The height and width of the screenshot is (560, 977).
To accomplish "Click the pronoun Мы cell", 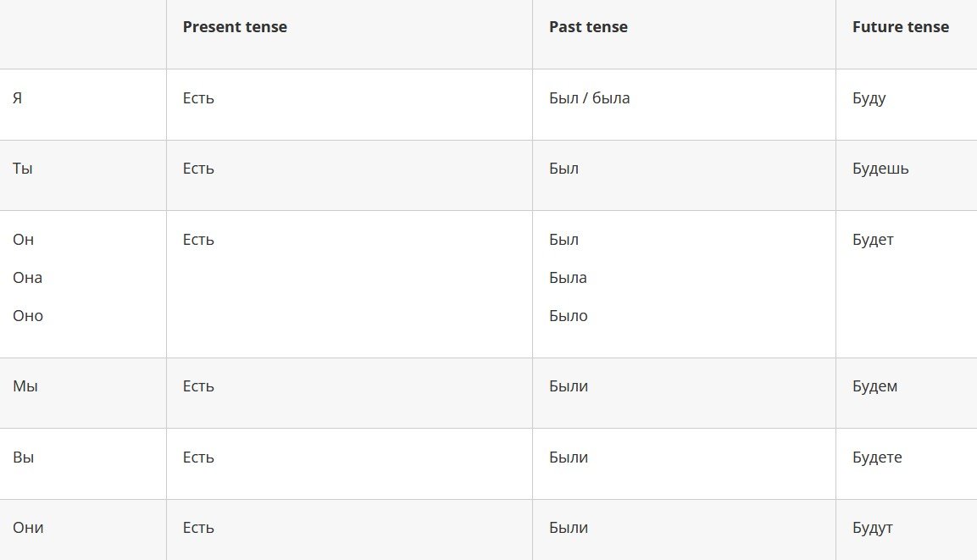I will [x=25, y=386].
